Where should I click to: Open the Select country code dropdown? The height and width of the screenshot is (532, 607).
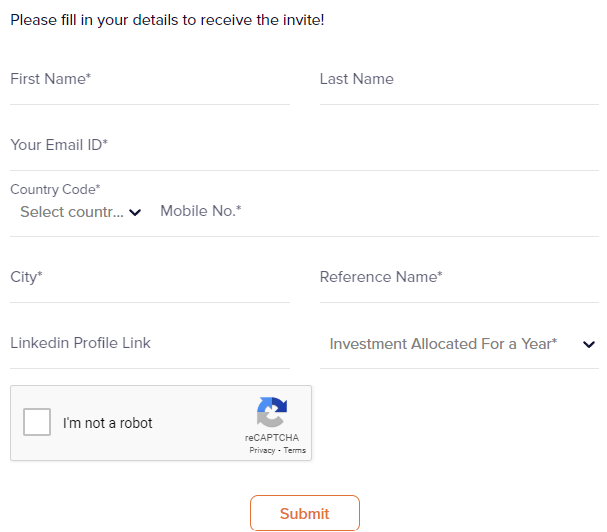click(x=72, y=212)
